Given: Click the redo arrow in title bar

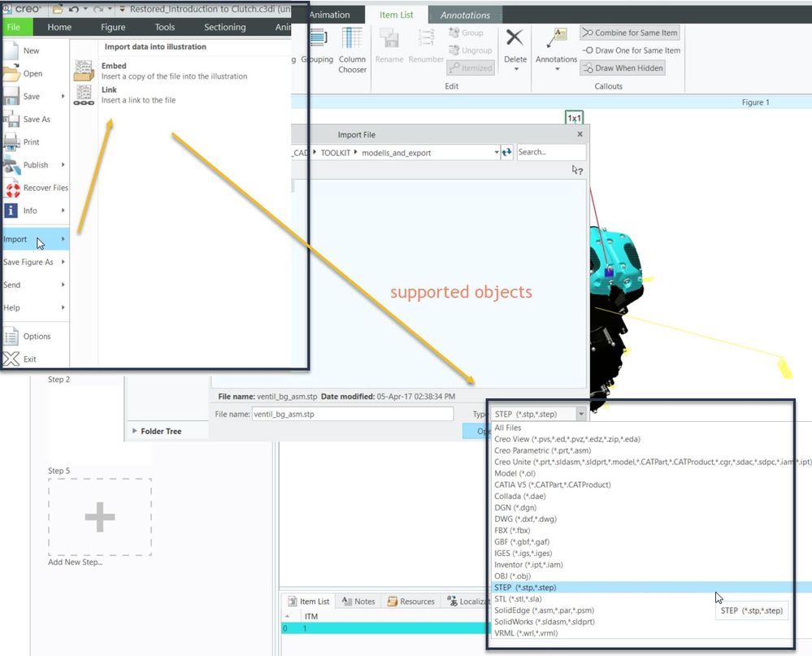Looking at the screenshot, I should point(98,9).
